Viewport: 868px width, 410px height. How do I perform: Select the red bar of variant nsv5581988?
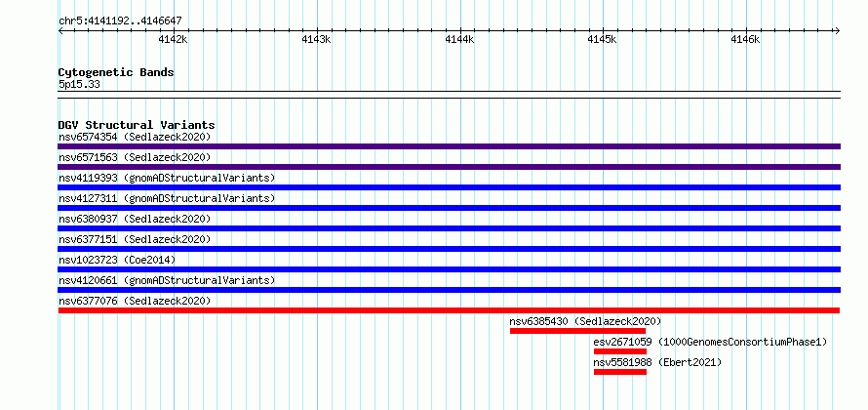tap(620, 372)
